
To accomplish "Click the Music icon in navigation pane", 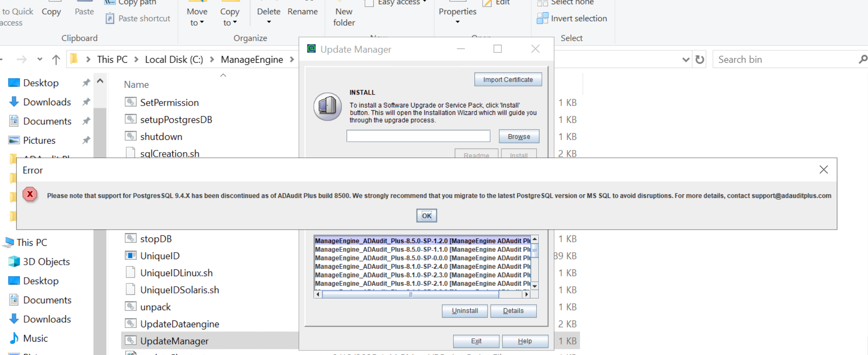I will [x=14, y=338].
